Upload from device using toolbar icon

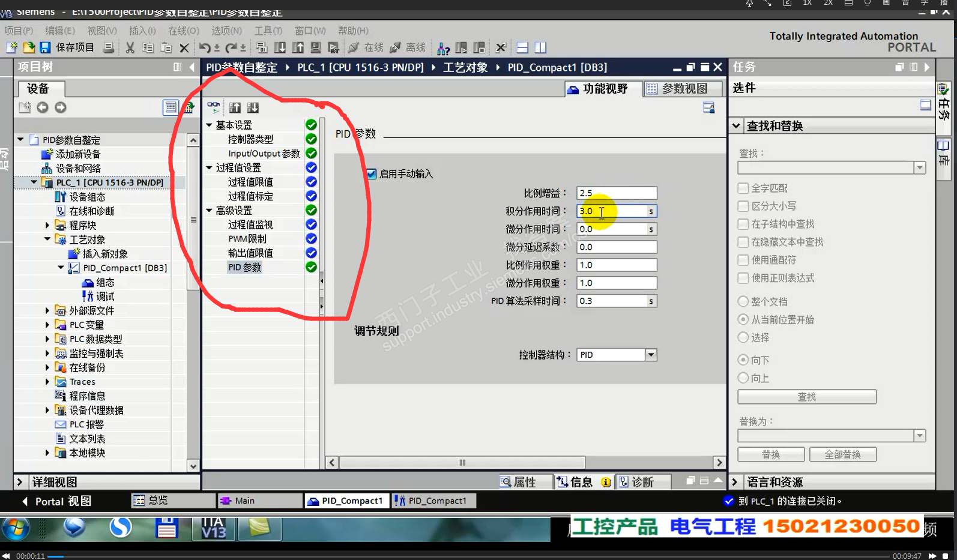click(x=298, y=47)
